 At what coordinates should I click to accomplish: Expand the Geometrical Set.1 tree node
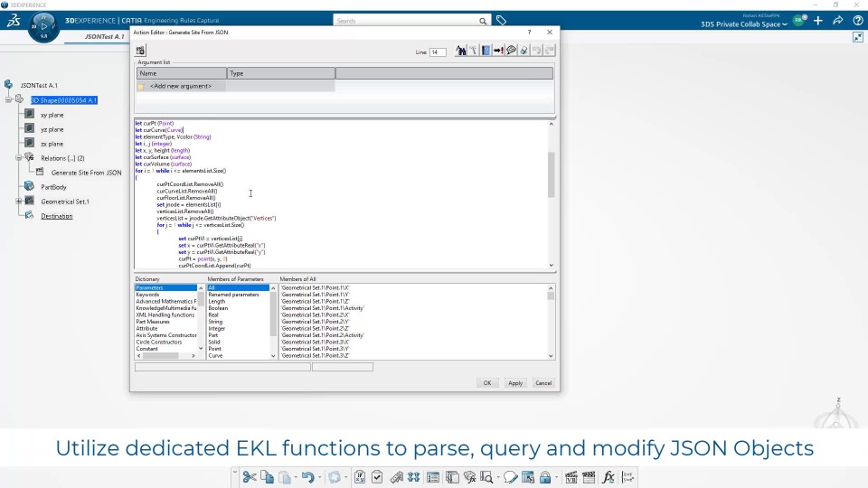(18, 202)
